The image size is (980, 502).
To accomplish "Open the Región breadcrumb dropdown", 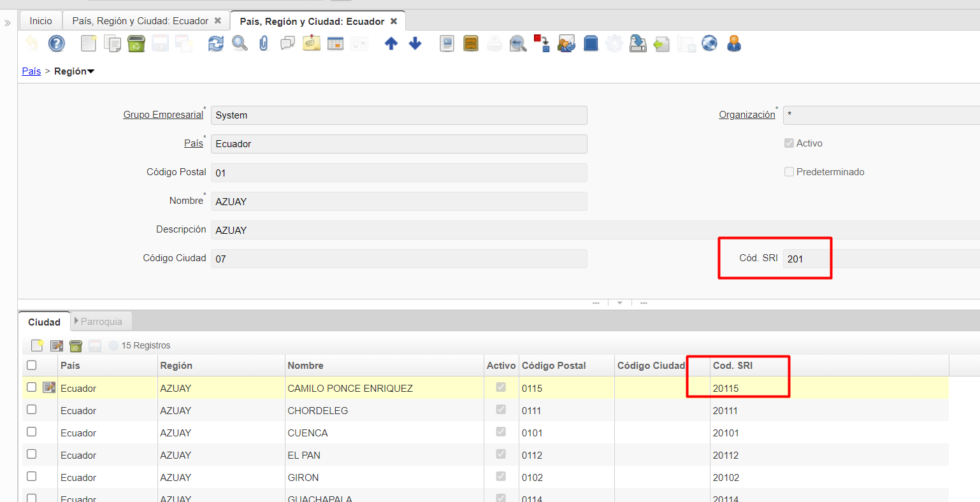I will pos(75,71).
